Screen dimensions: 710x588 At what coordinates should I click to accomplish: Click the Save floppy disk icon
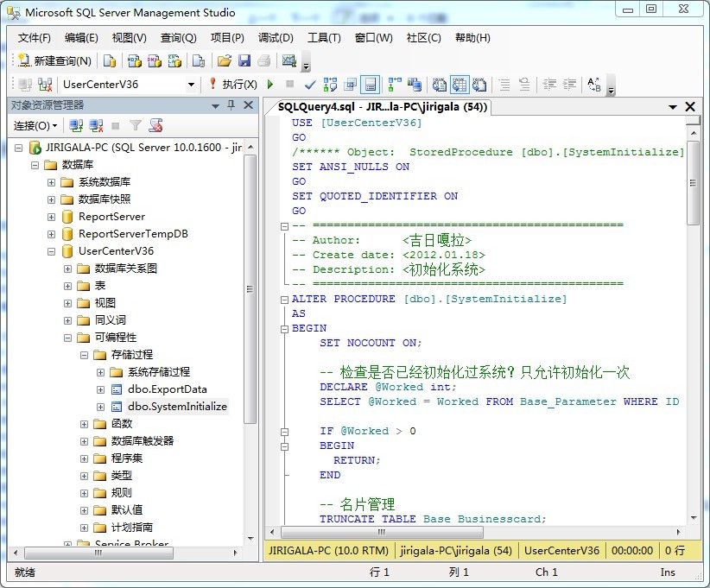point(244,60)
